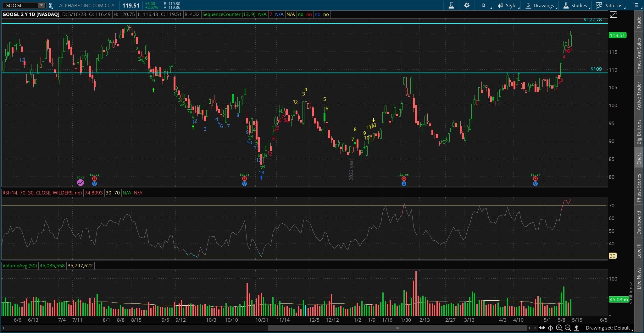Image resolution: width=644 pixels, height=333 pixels.
Task: Toggle expansion arrows icon in bottom bar
Action: click(x=542, y=328)
